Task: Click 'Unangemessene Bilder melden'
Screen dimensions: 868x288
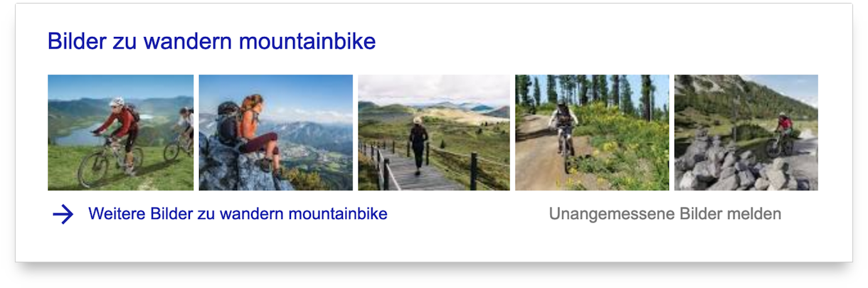Action: (665, 214)
